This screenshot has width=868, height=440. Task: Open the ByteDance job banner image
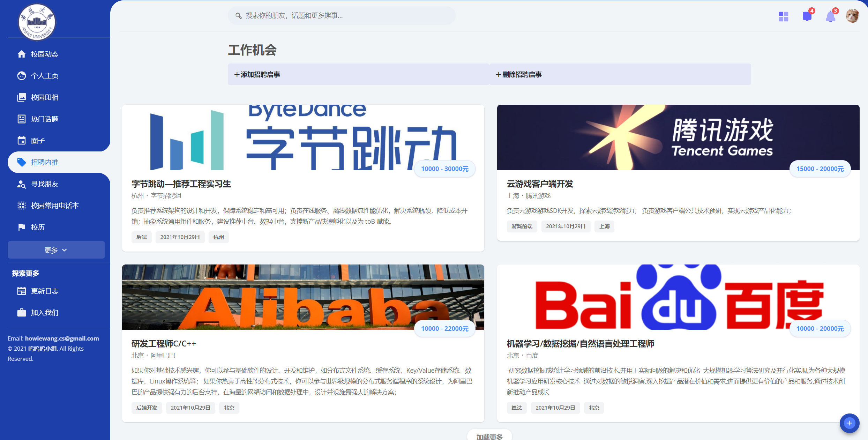[x=303, y=137]
